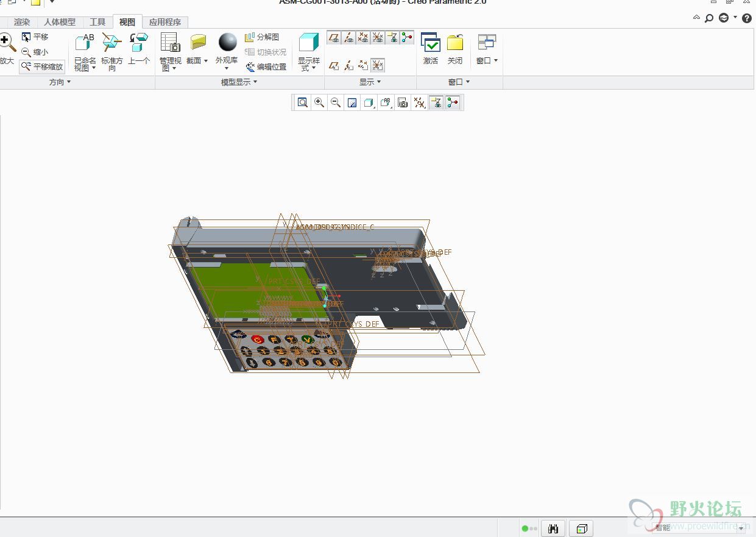Switch to the 工具 ribbon tab

tap(97, 22)
